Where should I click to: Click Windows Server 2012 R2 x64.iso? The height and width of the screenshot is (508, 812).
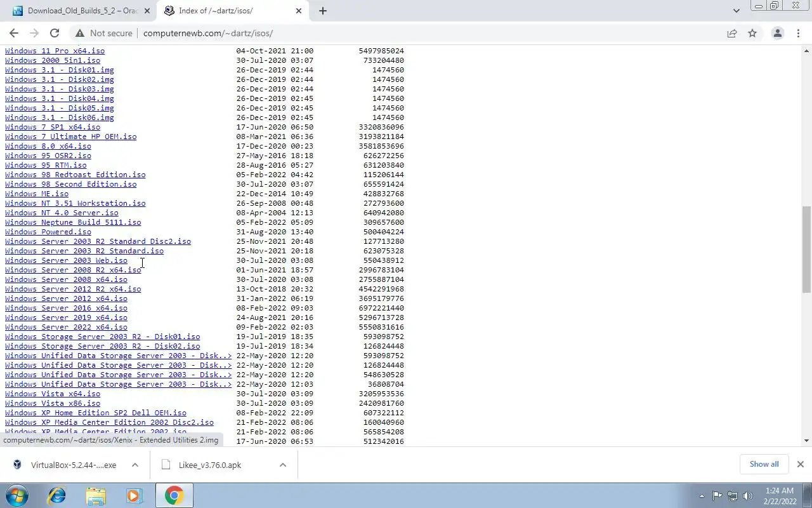73,289
